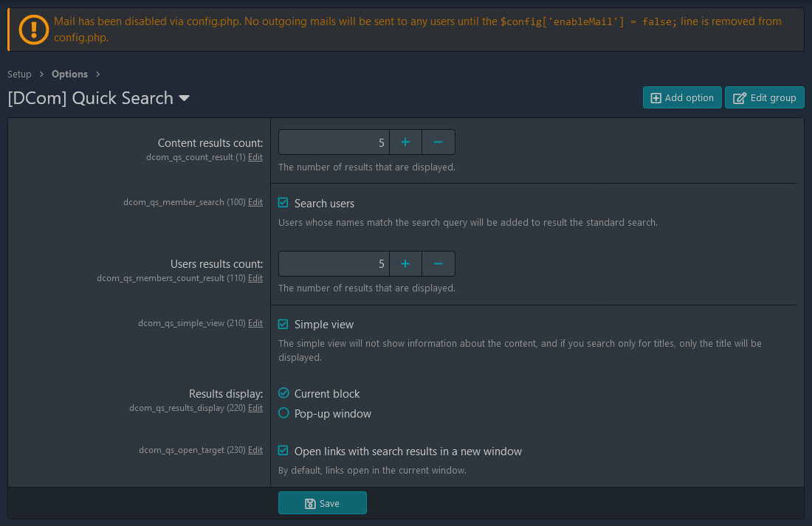Open the [DCom] Quick Search dropdown arrow
This screenshot has width=812, height=526.
(183, 98)
